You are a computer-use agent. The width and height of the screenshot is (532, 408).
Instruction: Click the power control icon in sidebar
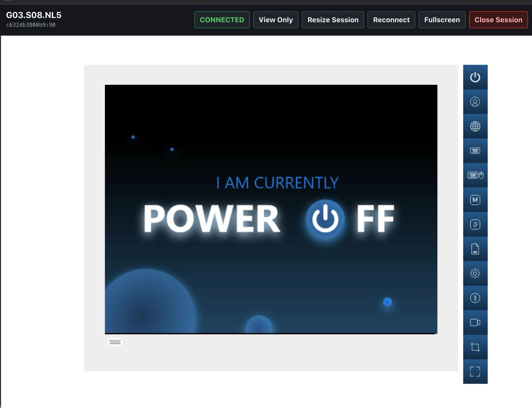coord(475,77)
